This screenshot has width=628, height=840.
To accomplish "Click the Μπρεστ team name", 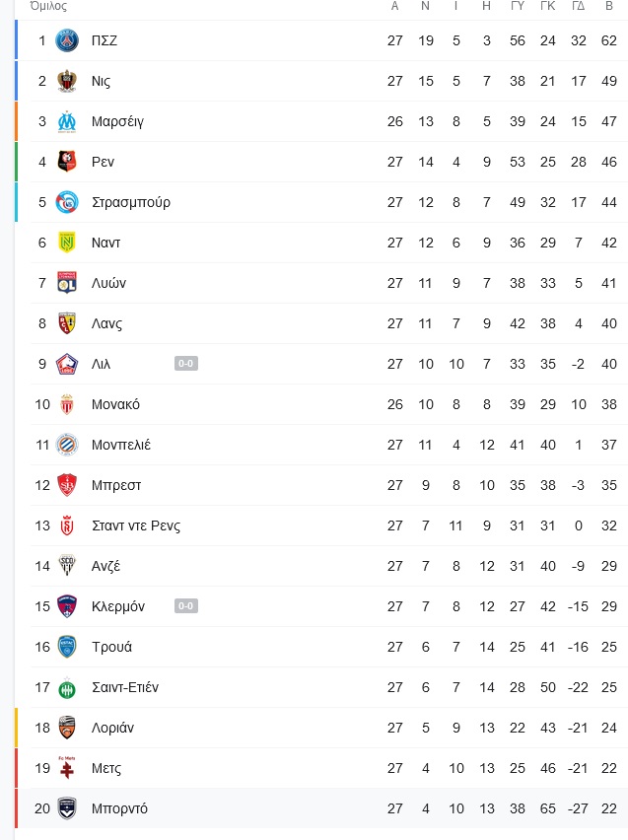I will click(116, 485).
